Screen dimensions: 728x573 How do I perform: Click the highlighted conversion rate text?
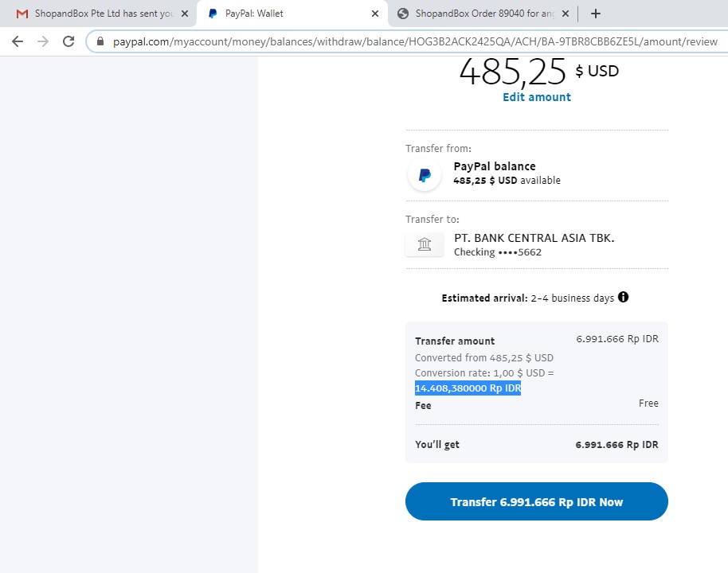[x=468, y=388]
